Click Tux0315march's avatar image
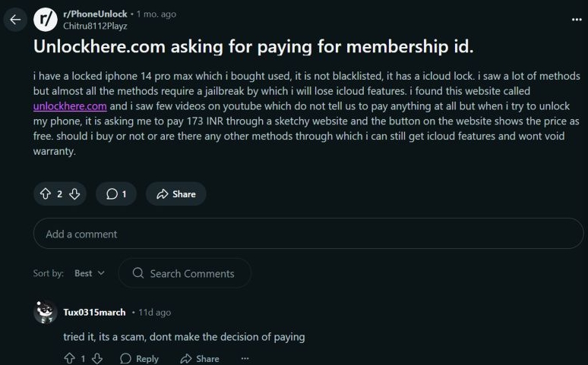588x365 pixels. pos(46,313)
